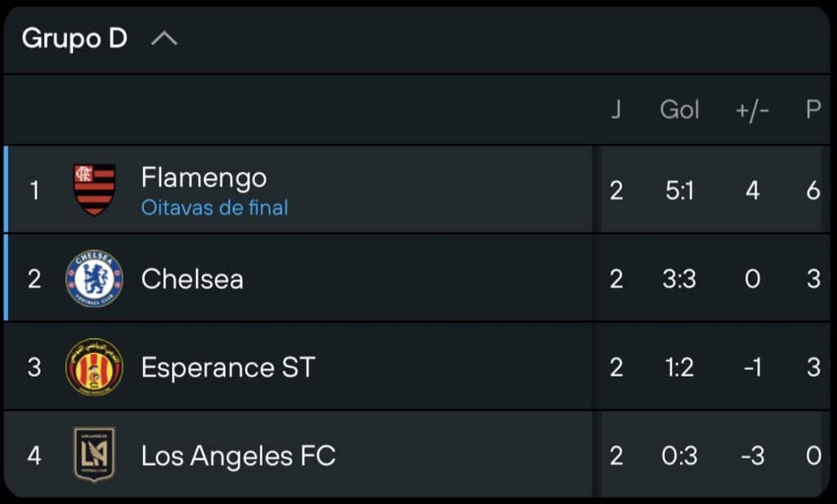Click Flamengo's 6 points value
This screenshot has height=504, width=837.
click(812, 190)
